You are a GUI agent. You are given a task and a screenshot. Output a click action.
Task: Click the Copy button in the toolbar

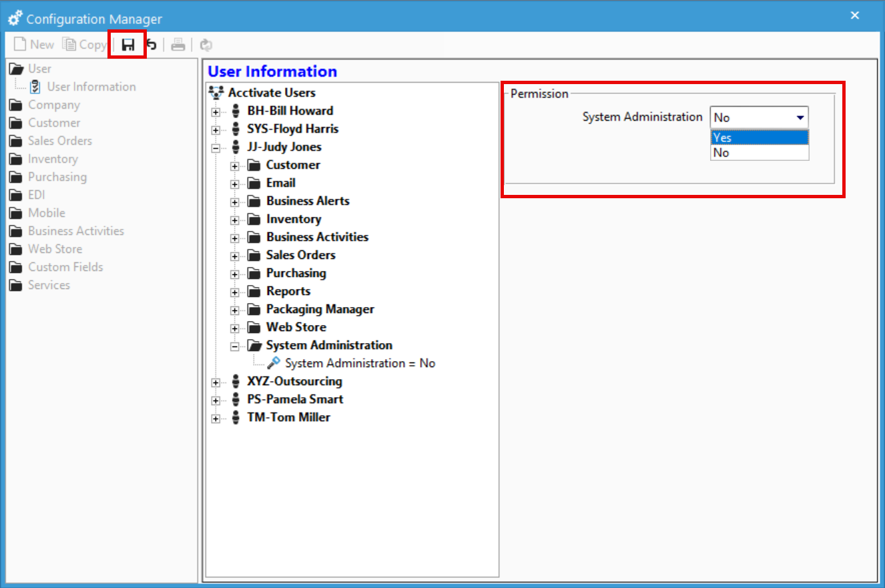point(84,43)
